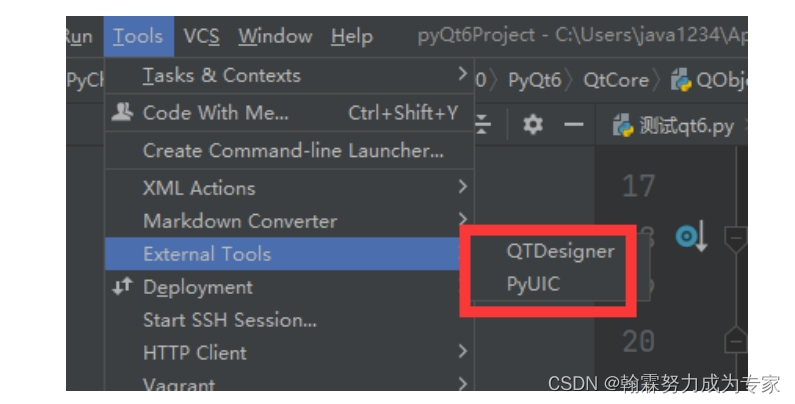Image resolution: width=795 pixels, height=404 pixels.
Task: Click the Code With Me people icon
Action: (122, 112)
